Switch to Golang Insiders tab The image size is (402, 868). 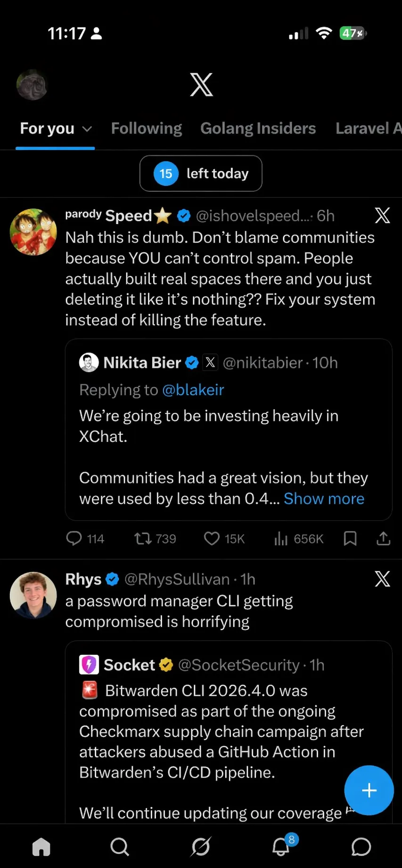tap(258, 128)
